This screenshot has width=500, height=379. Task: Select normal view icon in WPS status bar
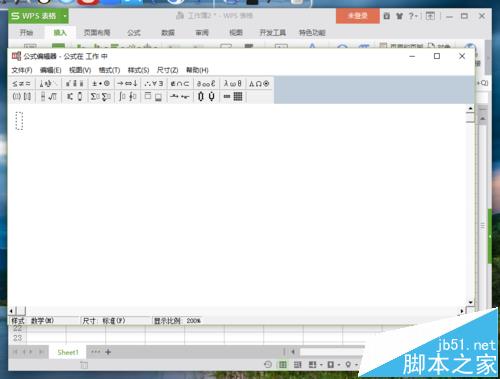[x=283, y=365]
